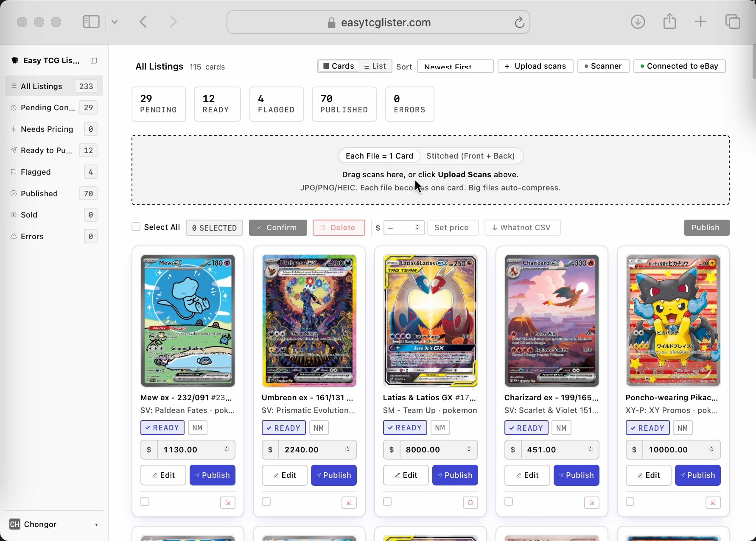Open Safari downloads
The width and height of the screenshot is (756, 541).
coord(638,22)
